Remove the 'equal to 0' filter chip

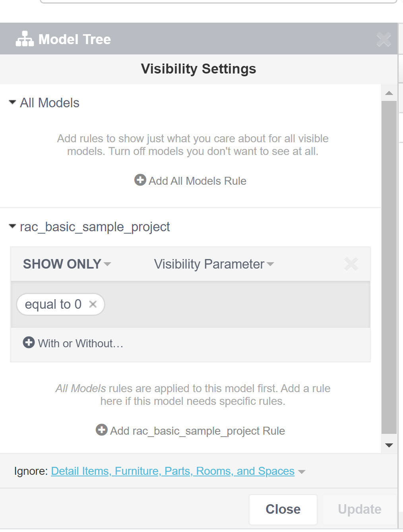pyautogui.click(x=93, y=304)
